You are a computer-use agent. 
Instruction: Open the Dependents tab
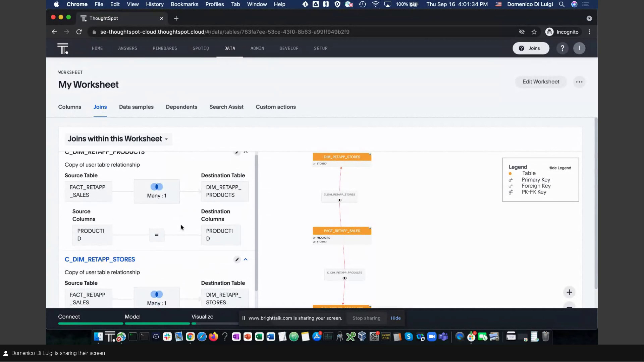(181, 107)
